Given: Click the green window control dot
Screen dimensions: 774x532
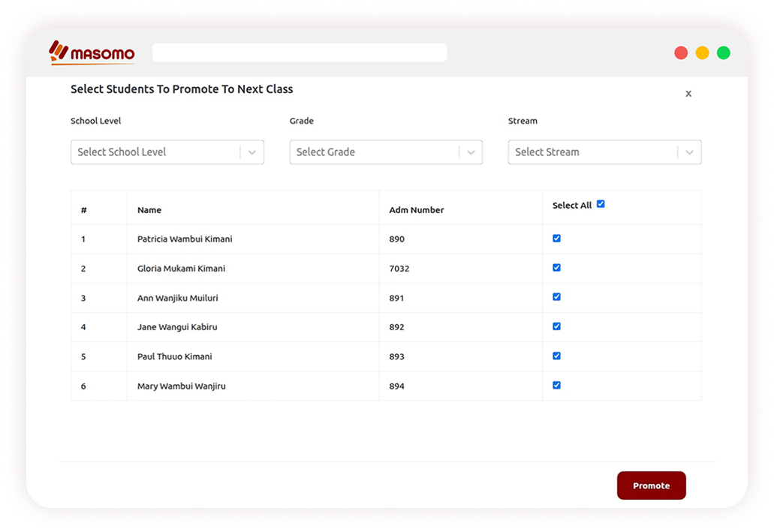Looking at the screenshot, I should [x=723, y=53].
